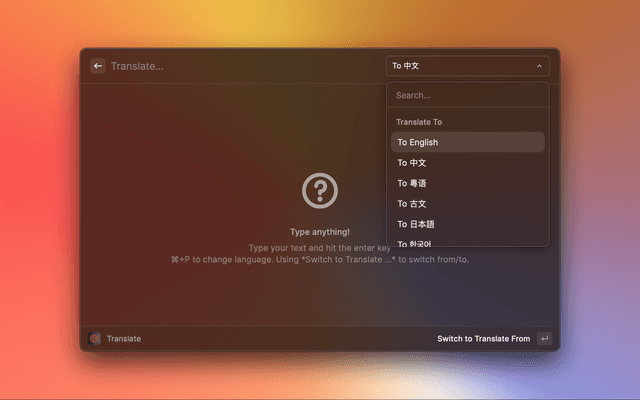Click the back arrow icon

click(98, 66)
